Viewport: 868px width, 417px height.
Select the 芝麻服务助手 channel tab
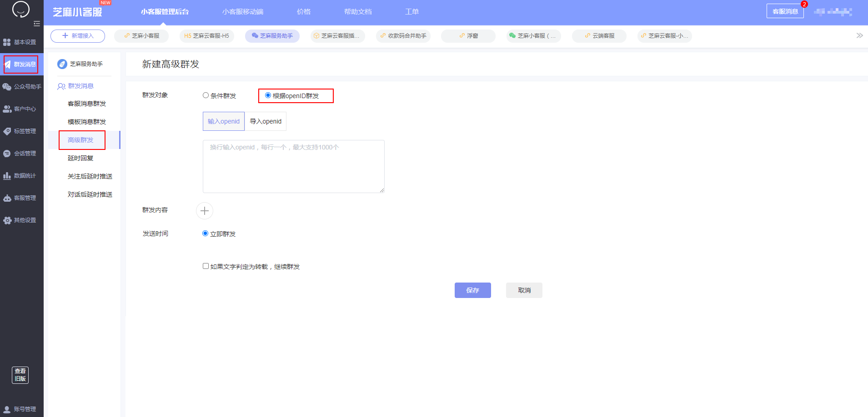click(272, 36)
